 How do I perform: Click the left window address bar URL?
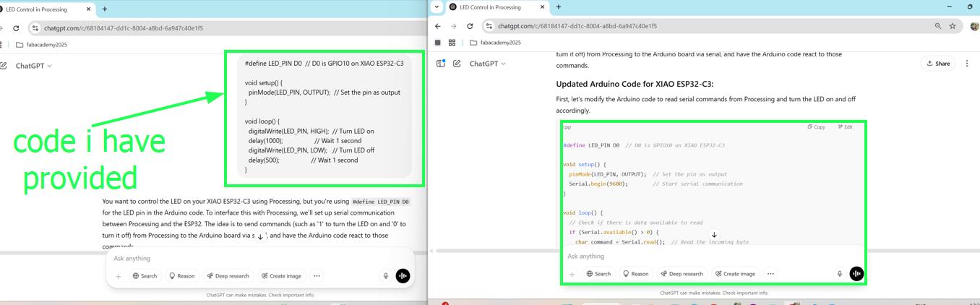124,28
